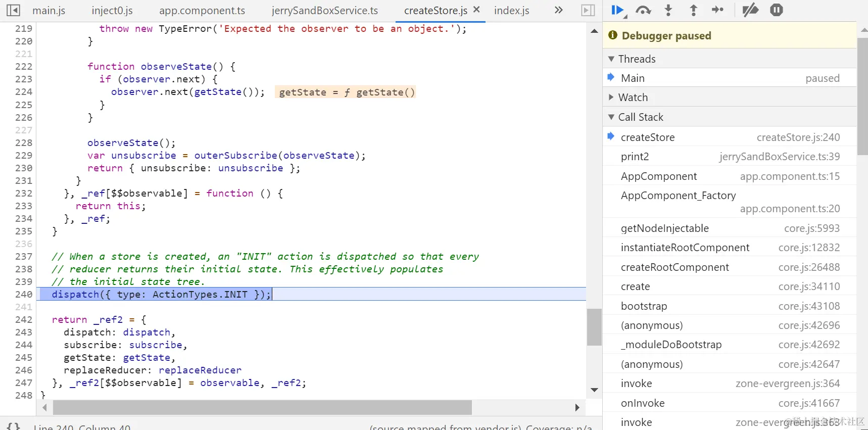Toggle pretty print braces icon
The width and height of the screenshot is (868, 430).
pos(14,426)
